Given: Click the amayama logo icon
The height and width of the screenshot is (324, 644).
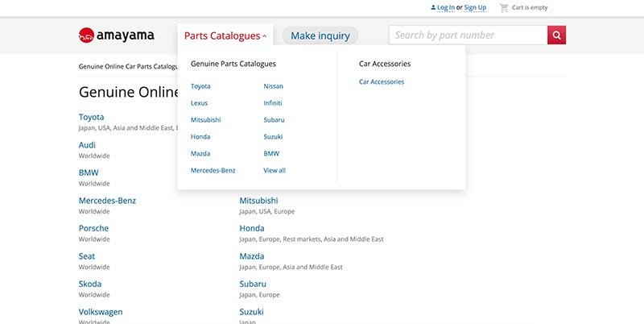Looking at the screenshot, I should pos(87,35).
